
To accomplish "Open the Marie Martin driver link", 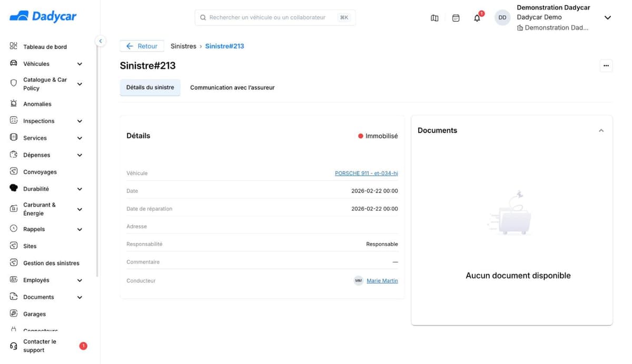I will click(382, 281).
